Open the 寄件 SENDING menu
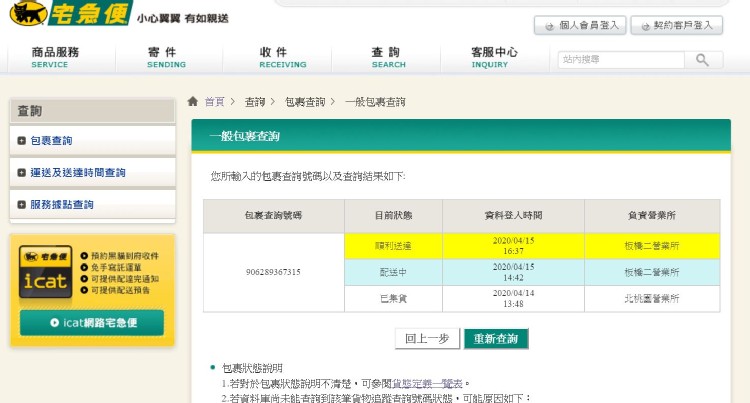 [x=166, y=57]
